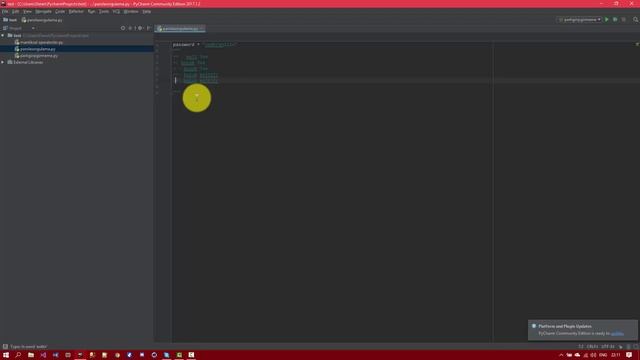Switch to the open editor file tab
Image resolution: width=640 pixels, height=360 pixels.
(180, 29)
